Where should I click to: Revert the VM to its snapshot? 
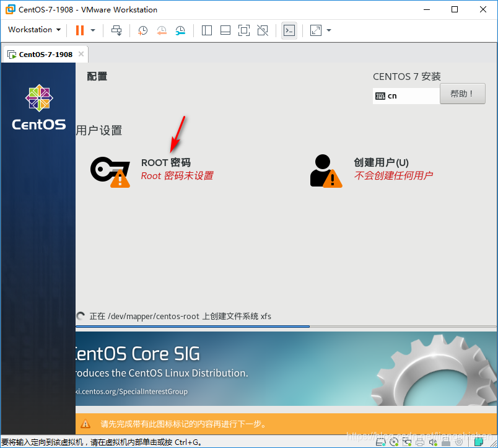(162, 30)
